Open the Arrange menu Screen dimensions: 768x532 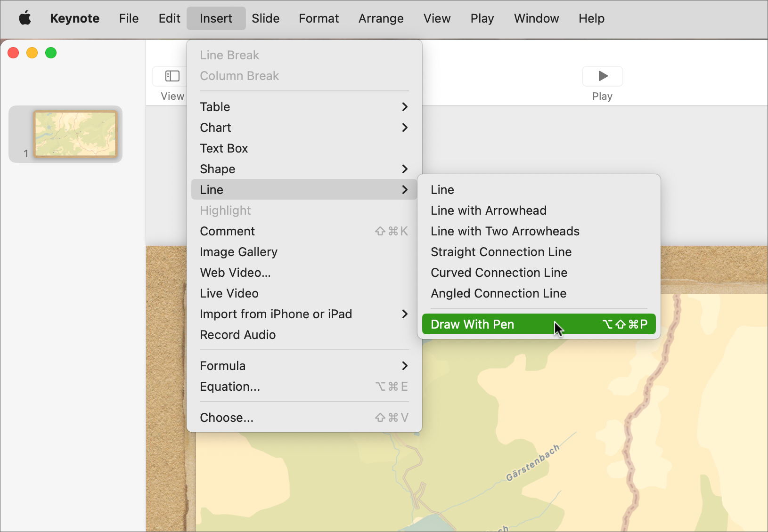[x=381, y=18]
